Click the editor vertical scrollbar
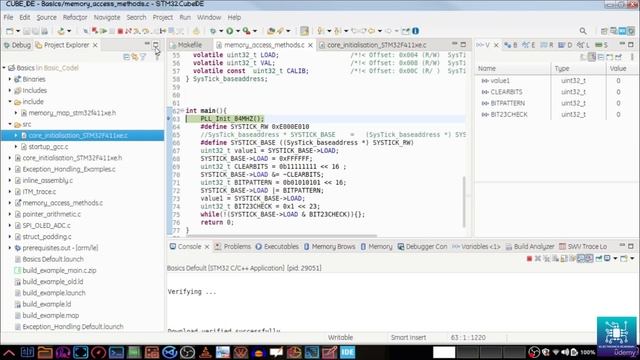 point(464,202)
